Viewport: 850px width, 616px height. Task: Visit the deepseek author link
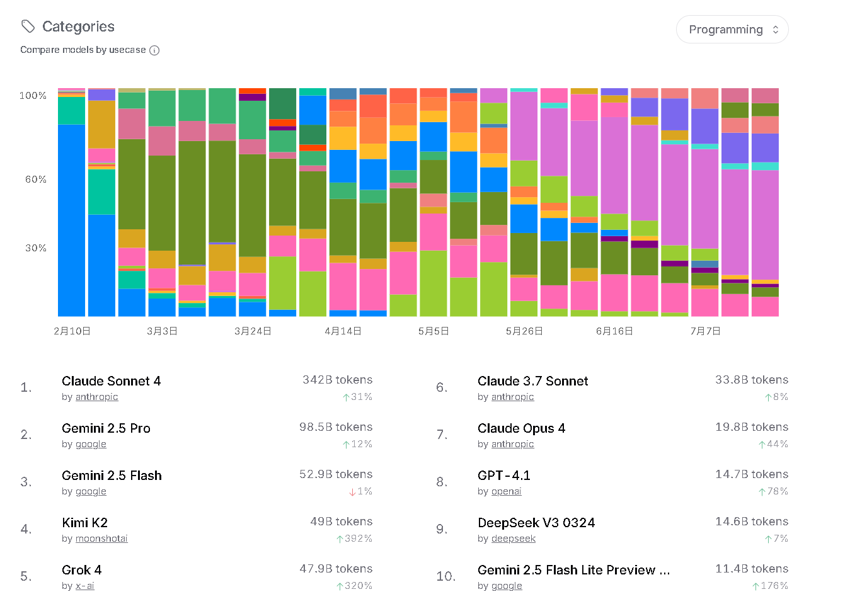(x=514, y=539)
